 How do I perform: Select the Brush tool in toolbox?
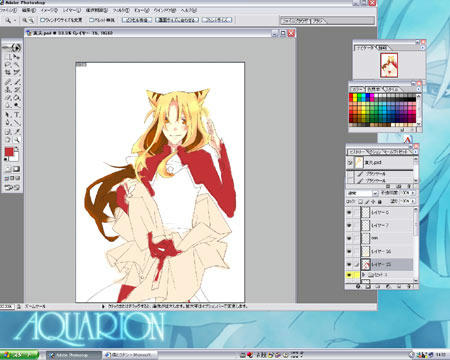[x=17, y=82]
